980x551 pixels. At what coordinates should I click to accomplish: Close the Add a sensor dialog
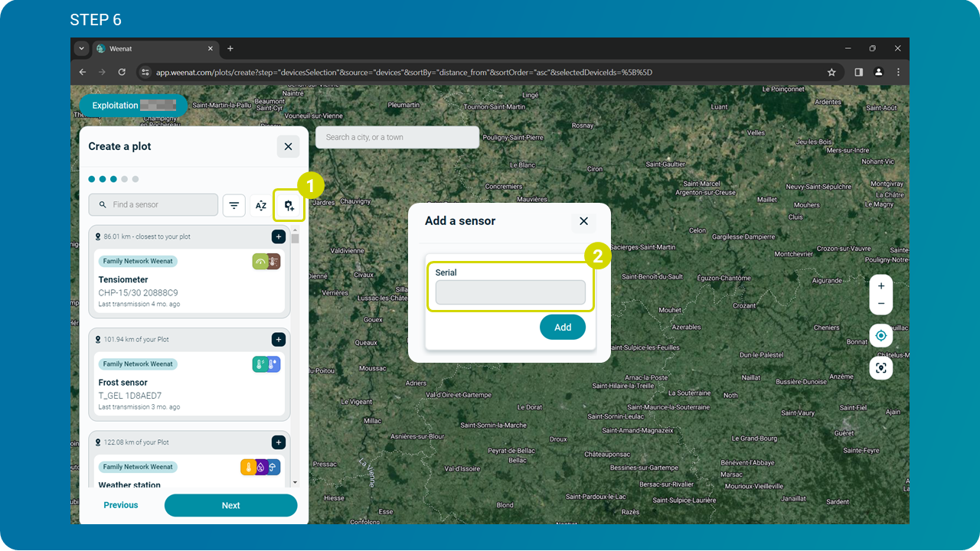(583, 220)
